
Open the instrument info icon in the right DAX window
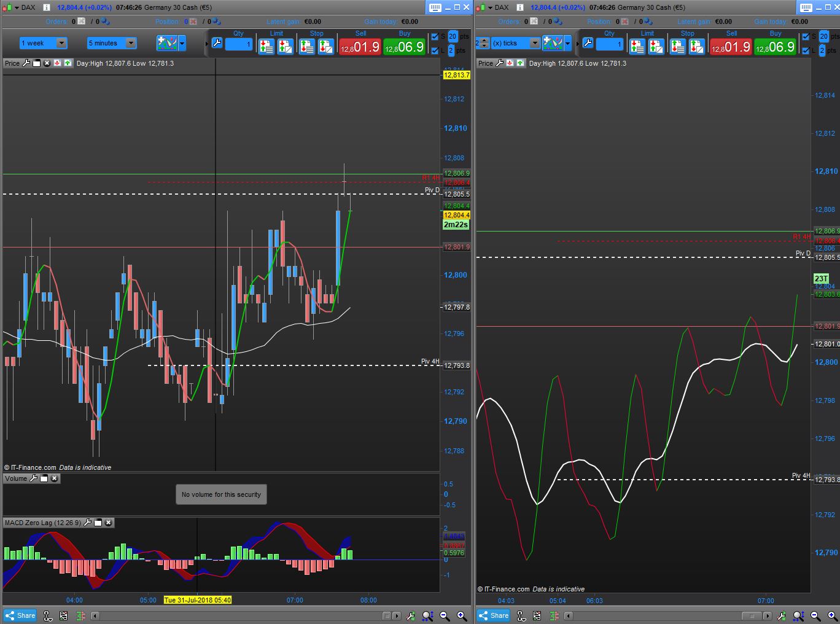tap(519, 7)
